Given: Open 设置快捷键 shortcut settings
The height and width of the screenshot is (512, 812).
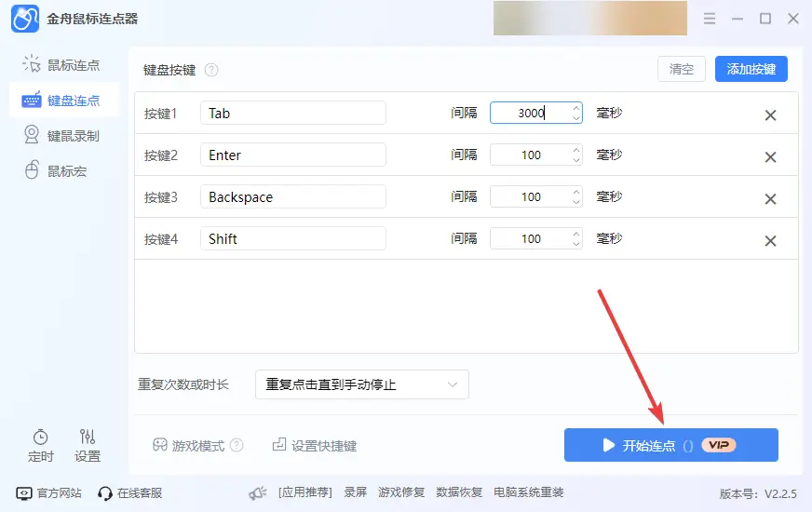Looking at the screenshot, I should [x=315, y=446].
